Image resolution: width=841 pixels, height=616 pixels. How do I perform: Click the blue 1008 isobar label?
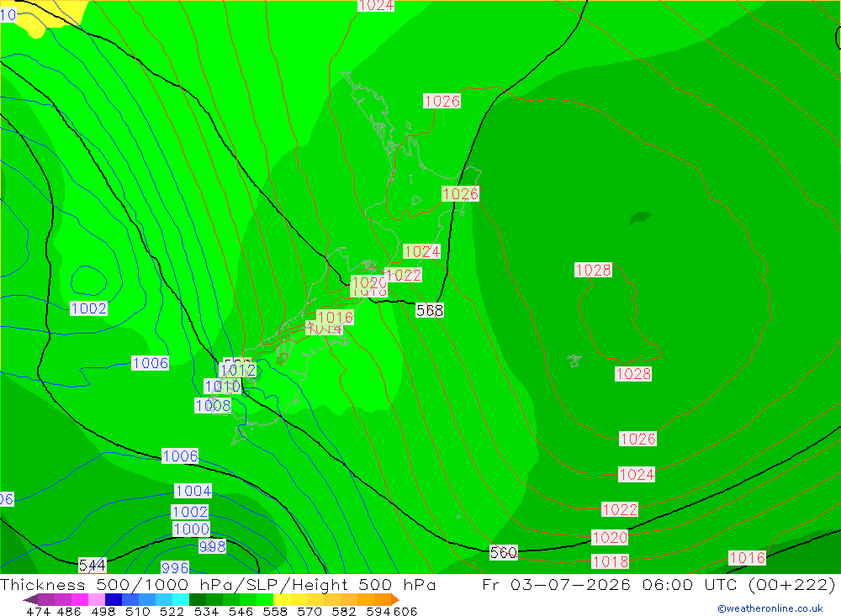click(213, 406)
